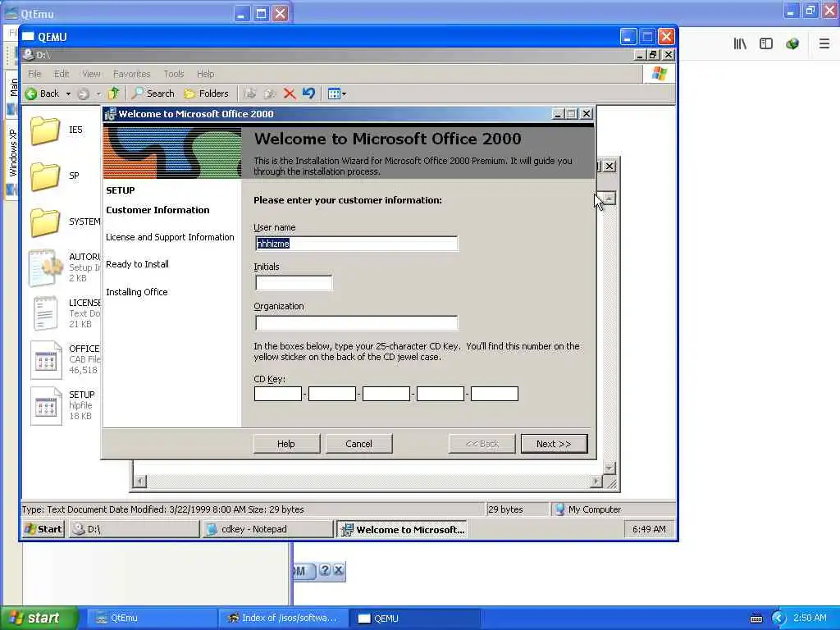Open the Tools menu in Explorer

(174, 74)
